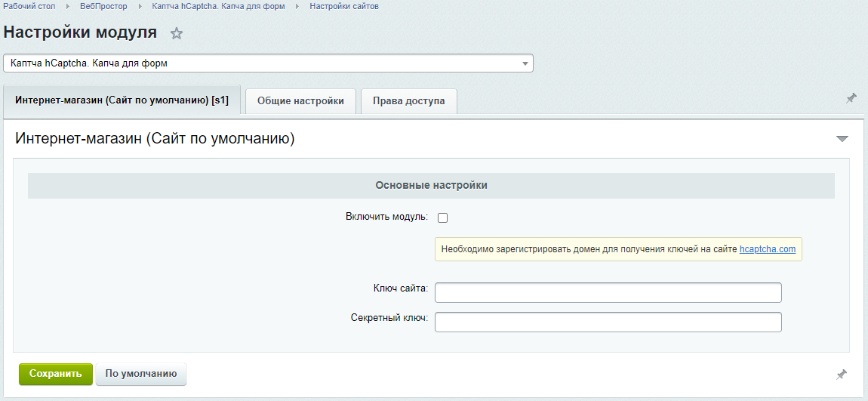Open Настройки сайтов breadcrumb
The width and height of the screenshot is (868, 401).
(x=344, y=6)
